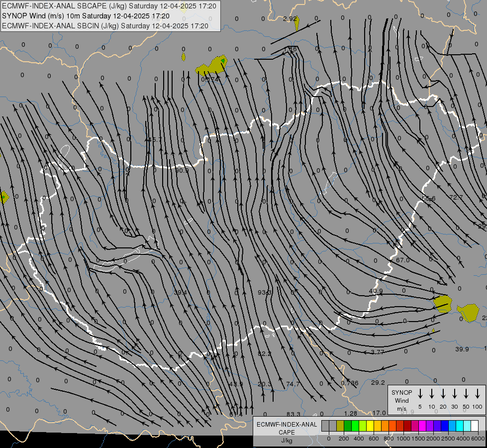Click the wind arrow above the 20 label
The height and width of the screenshot is (448, 487).
(x=443, y=394)
